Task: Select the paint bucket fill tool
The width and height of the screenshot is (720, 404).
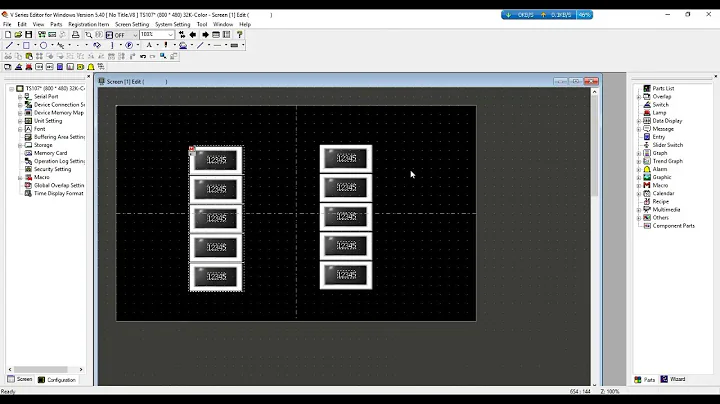Action: [x=97, y=45]
